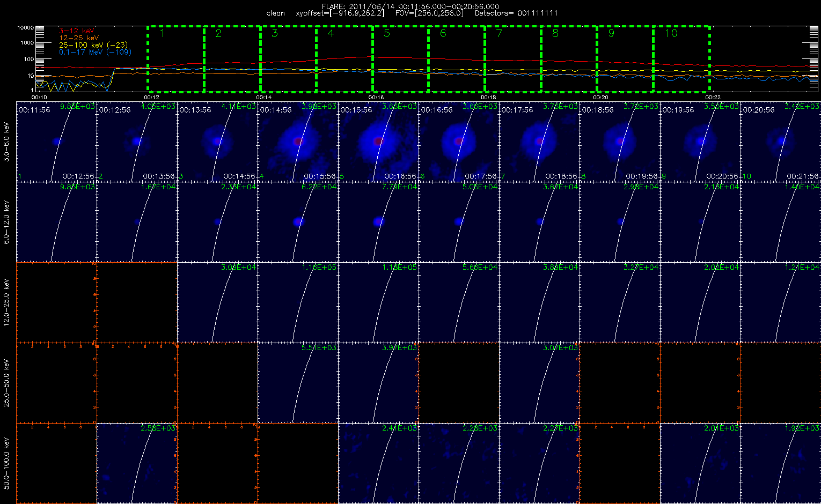Open the 3.0-6.0 keV image starting 00:11:56

tap(56, 141)
